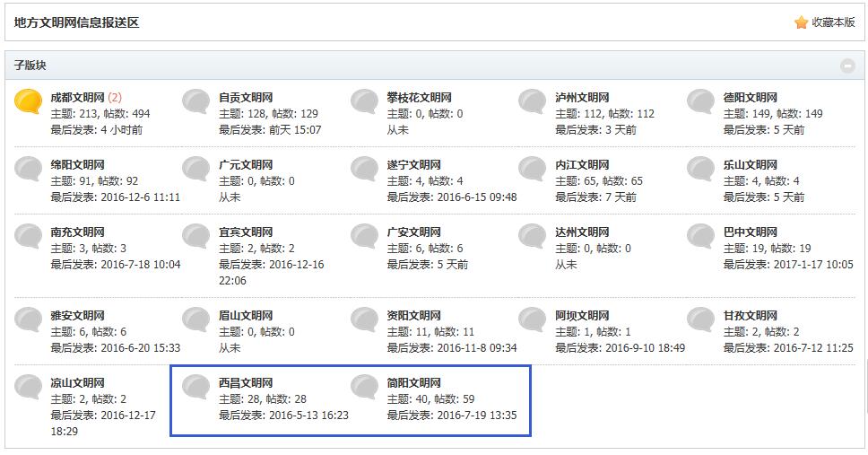Viewport: 868px width, 455px height.
Task: Open the 绵阳文明网 sub-forum
Action: pos(77,164)
